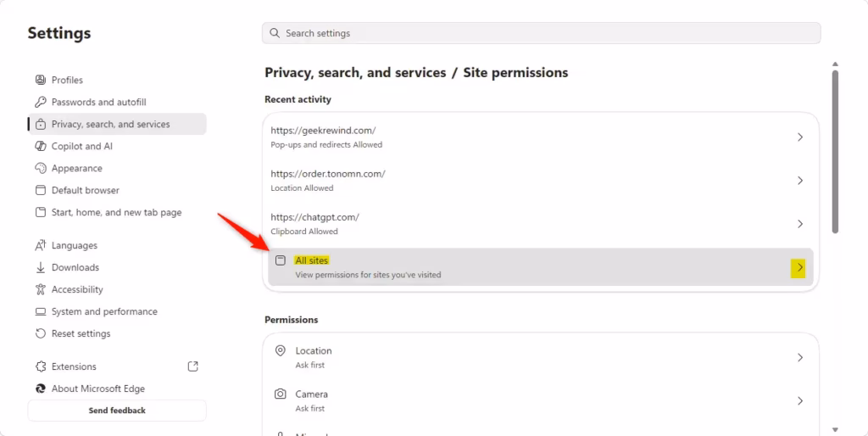Click the Location pin icon
868x436 pixels.
coord(281,350)
